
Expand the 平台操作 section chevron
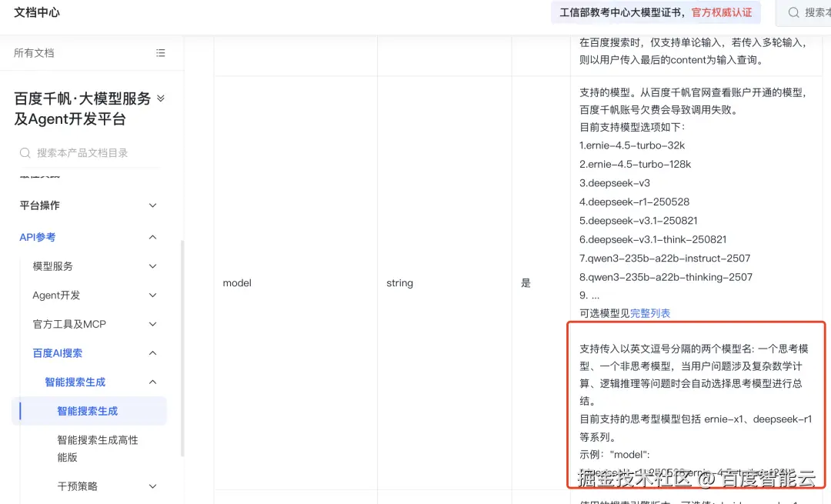152,205
